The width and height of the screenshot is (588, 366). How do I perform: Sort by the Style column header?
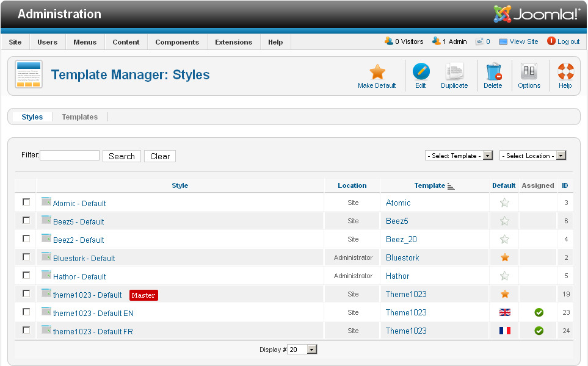pos(180,186)
